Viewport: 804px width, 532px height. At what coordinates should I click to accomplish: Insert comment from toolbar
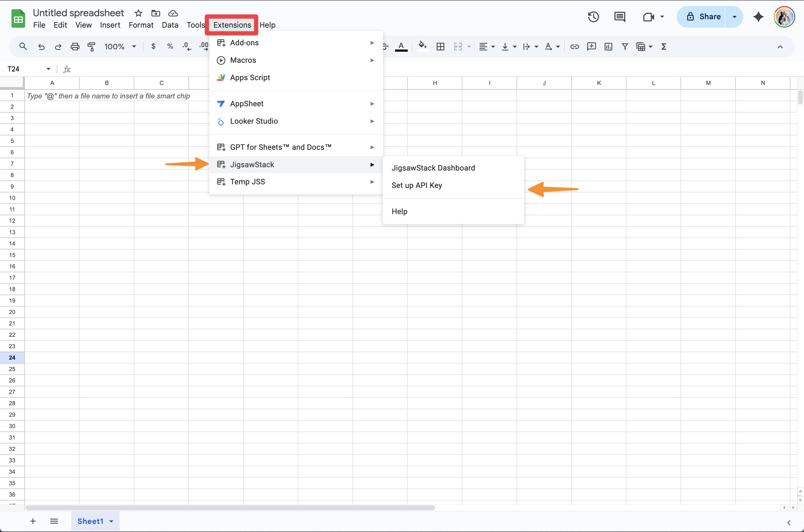(592, 47)
